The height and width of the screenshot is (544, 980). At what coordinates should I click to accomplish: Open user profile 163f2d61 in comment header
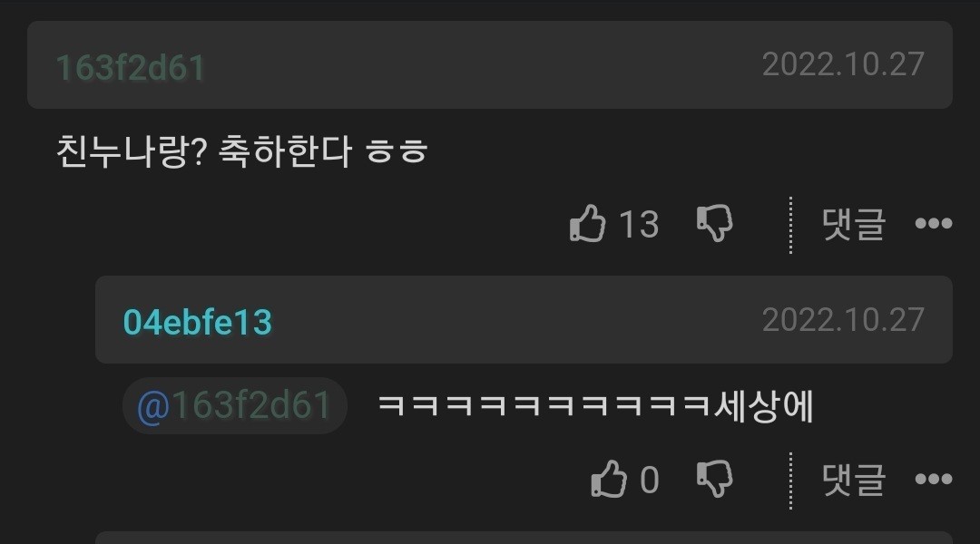click(131, 67)
